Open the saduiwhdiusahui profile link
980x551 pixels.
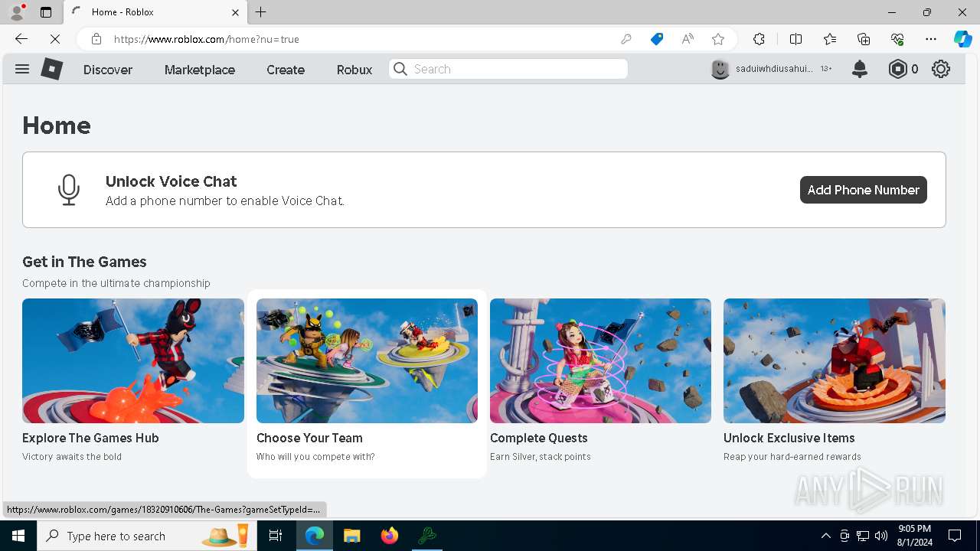(x=774, y=69)
